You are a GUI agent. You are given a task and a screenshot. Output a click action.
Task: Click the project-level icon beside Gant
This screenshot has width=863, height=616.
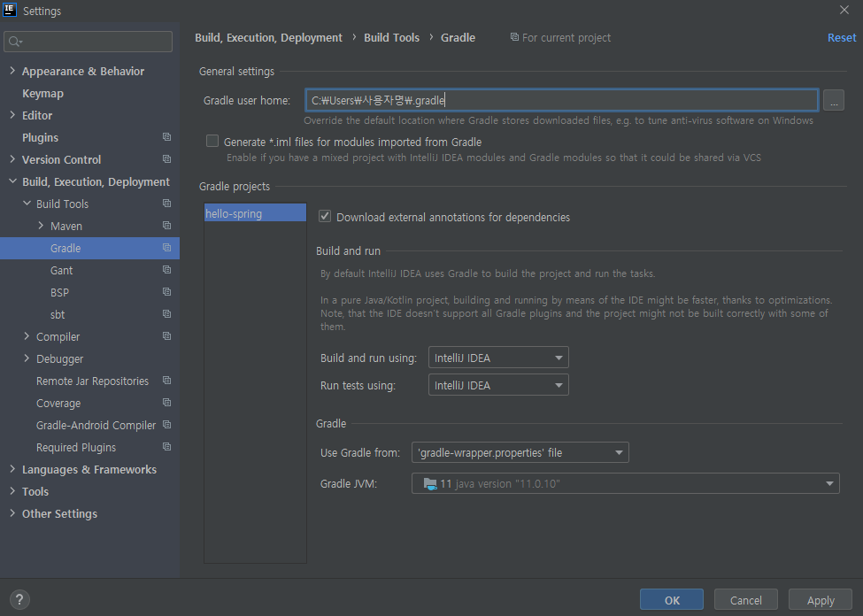coord(166,270)
